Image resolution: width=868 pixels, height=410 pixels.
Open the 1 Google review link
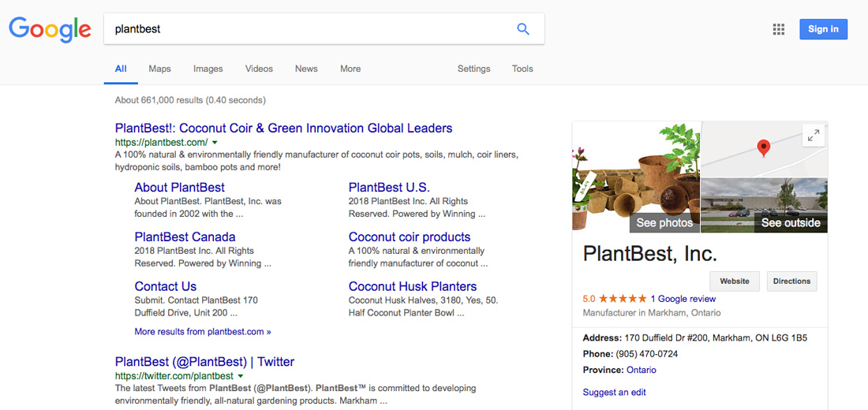[683, 299]
